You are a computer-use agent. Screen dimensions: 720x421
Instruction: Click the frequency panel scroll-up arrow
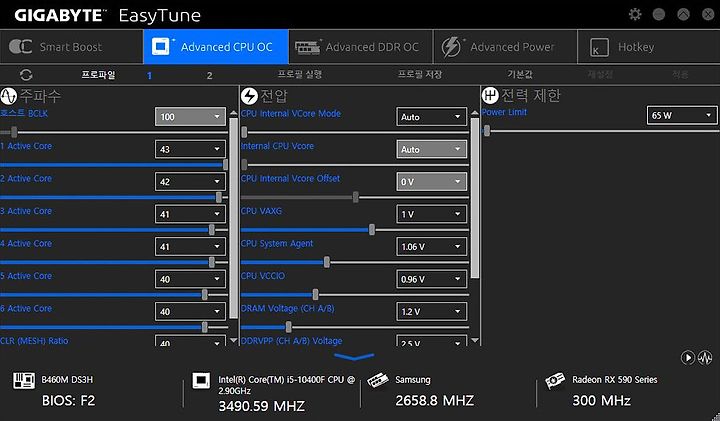coord(233,113)
